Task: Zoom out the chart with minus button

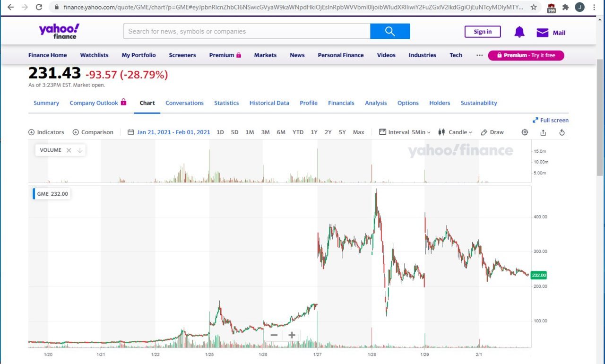Action: coord(274,335)
